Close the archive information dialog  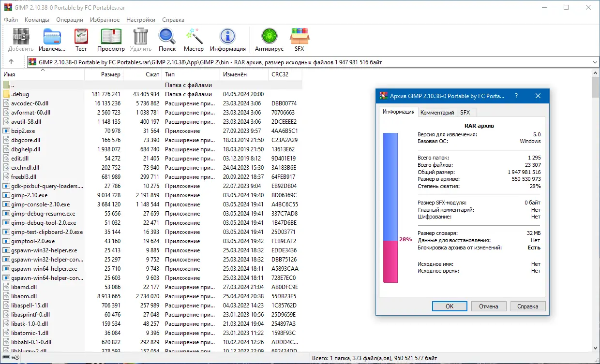538,96
